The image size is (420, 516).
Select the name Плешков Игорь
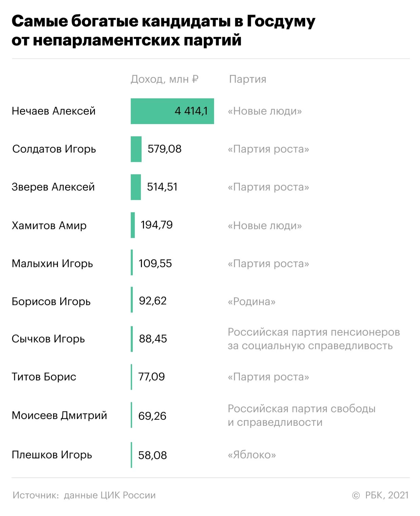point(52,455)
